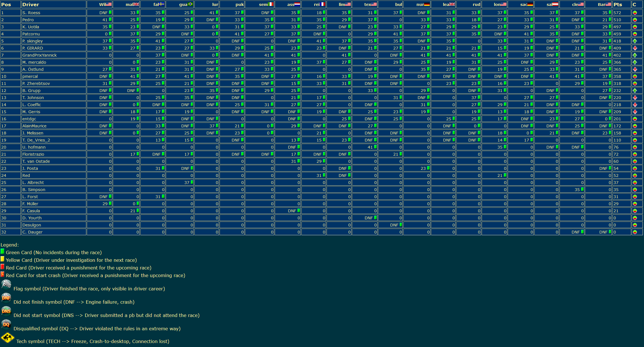Click the DNS symbol in the legend
This screenshot has height=347, width=644.
tap(6, 311)
